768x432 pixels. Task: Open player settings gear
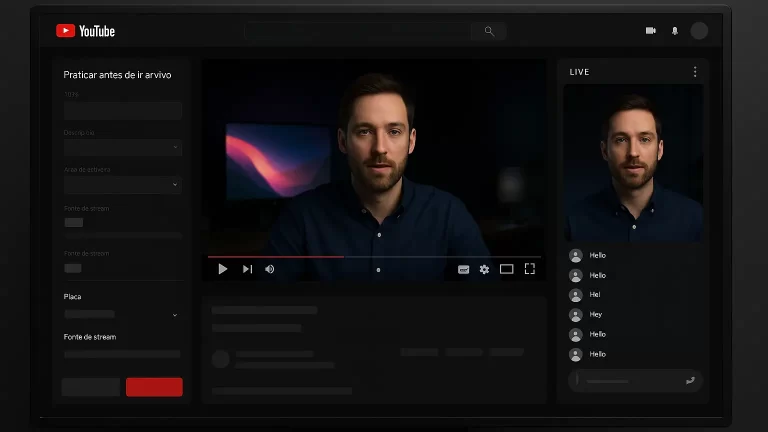click(x=485, y=269)
